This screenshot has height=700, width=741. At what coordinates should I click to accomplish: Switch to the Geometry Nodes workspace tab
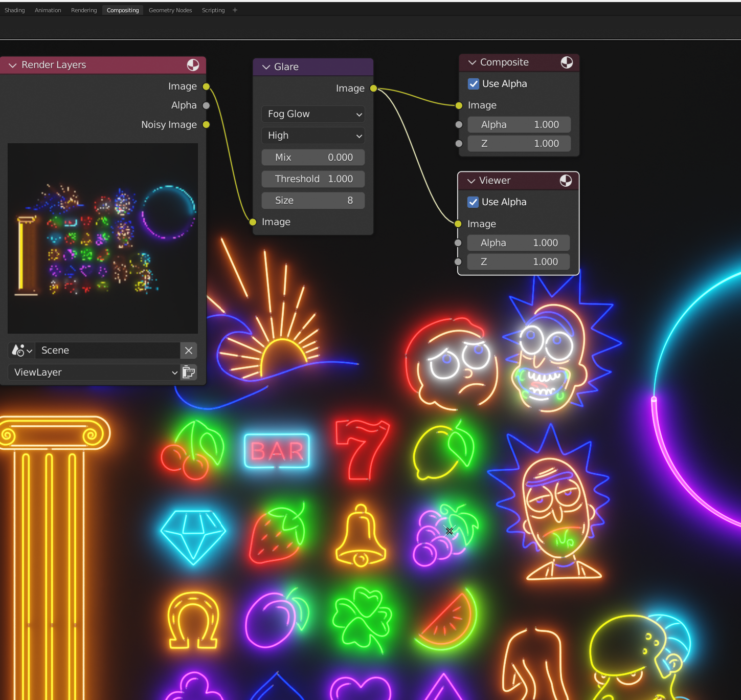pos(170,10)
